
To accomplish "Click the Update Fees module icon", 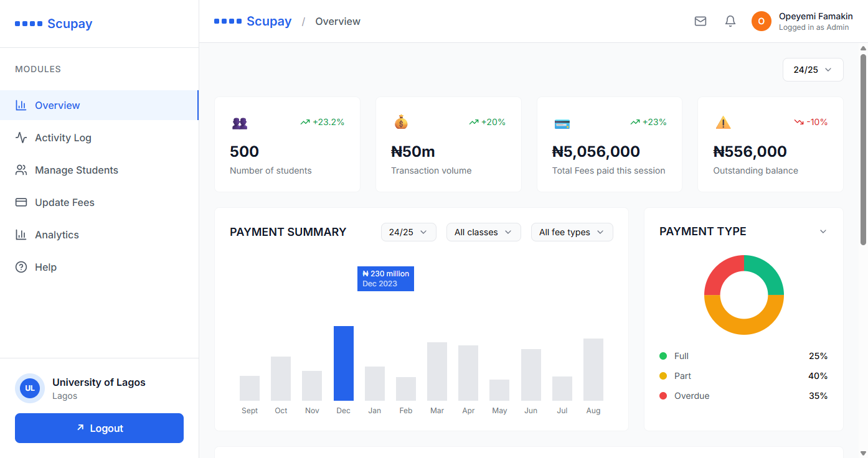I will (x=19, y=202).
